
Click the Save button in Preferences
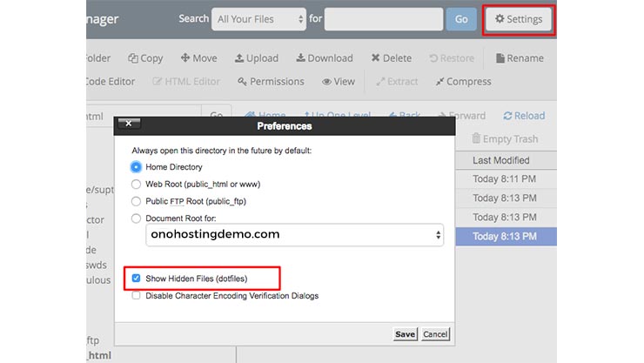pyautogui.click(x=405, y=334)
